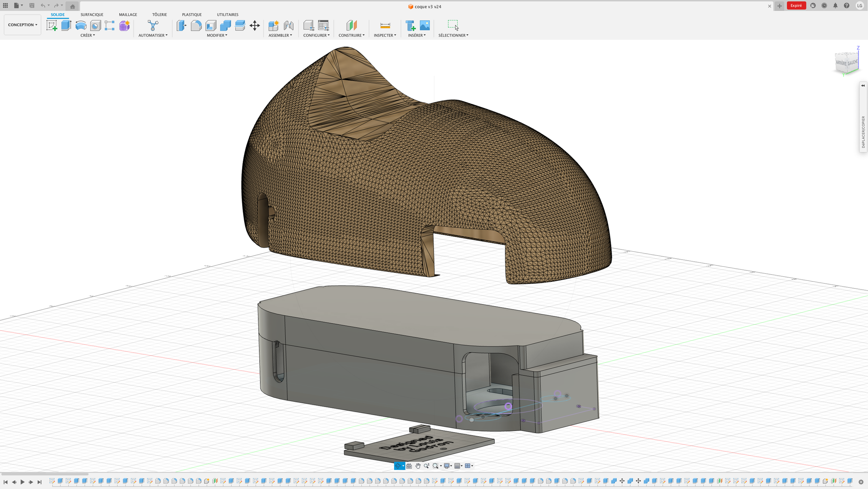This screenshot has height=489, width=868.
Task: Select the Extrude tool
Action: 66,25
